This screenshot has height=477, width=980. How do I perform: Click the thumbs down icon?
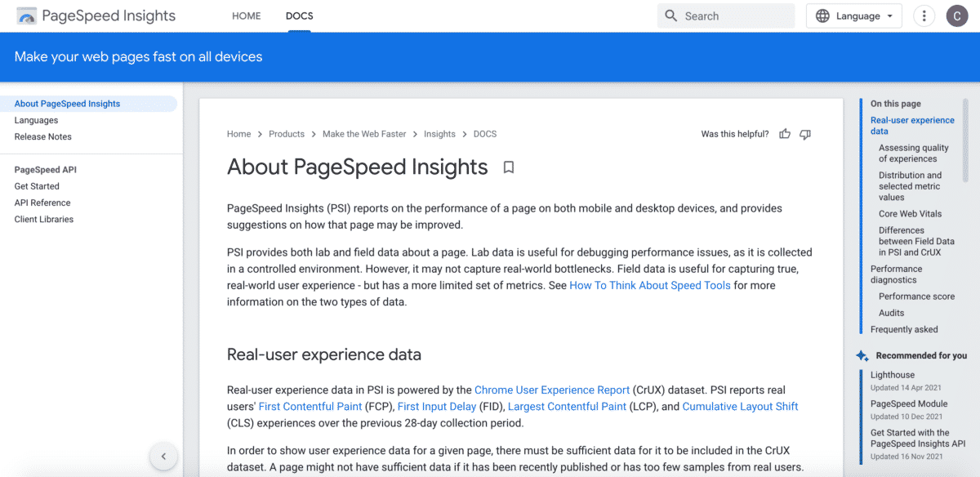(805, 134)
